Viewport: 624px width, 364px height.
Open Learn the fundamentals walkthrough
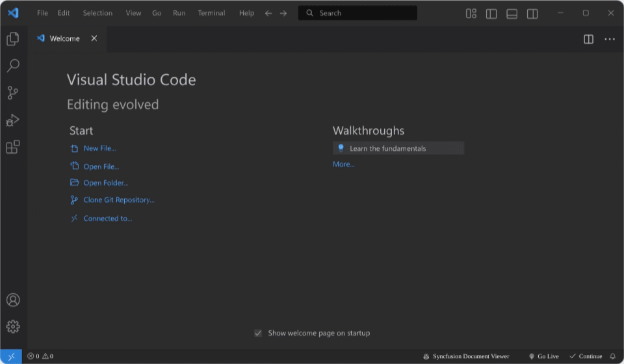click(398, 148)
